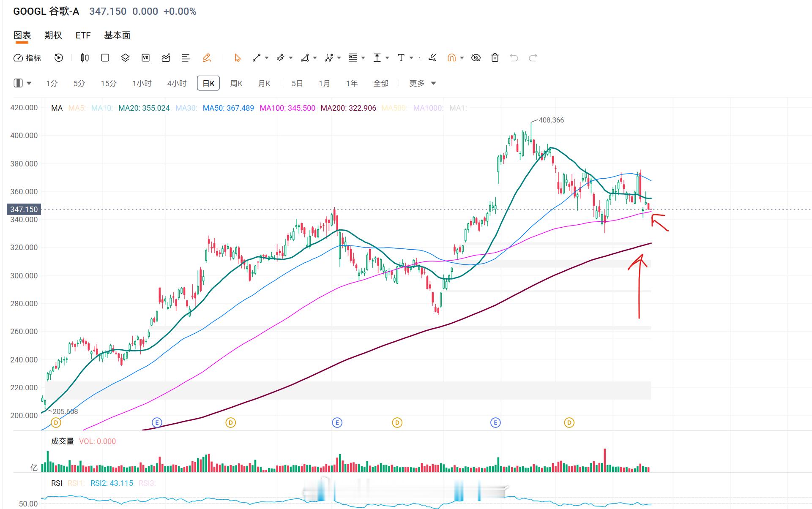
Task: Expand the Fibonacci tool dropdown arrow
Action: tap(363, 58)
